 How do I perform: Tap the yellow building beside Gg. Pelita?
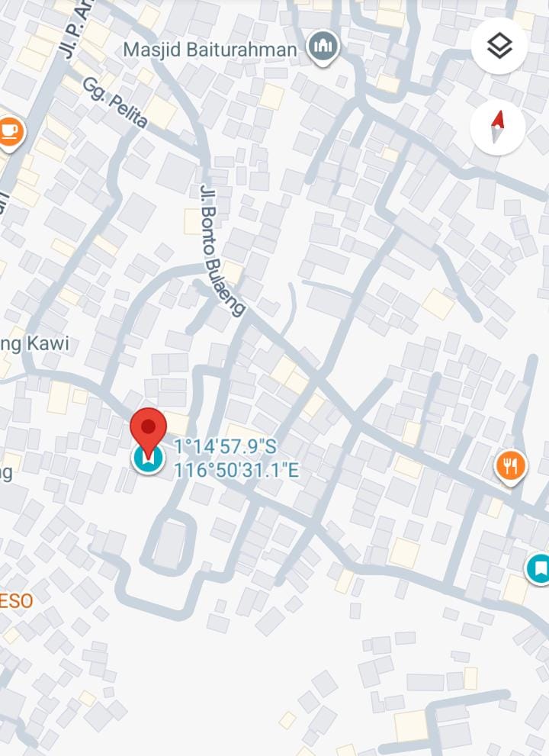click(161, 112)
